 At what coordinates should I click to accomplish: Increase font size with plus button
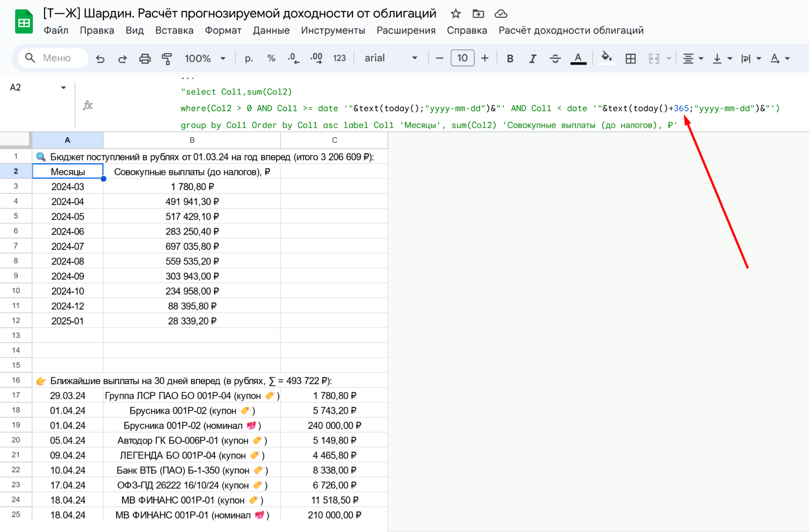pyautogui.click(x=485, y=58)
